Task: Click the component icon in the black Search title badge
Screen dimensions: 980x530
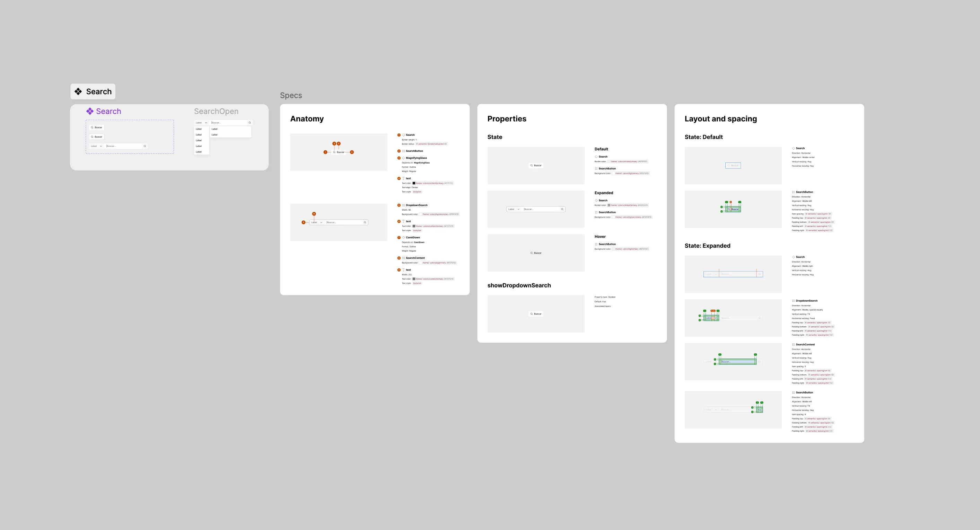Action: (x=78, y=92)
